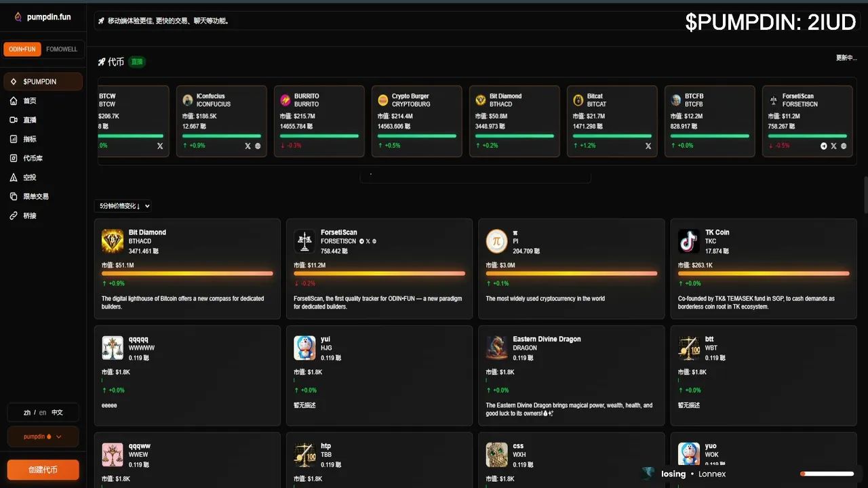868x488 pixels.
Task: Open the Eastern Divine Dragon title
Action: coord(547,340)
